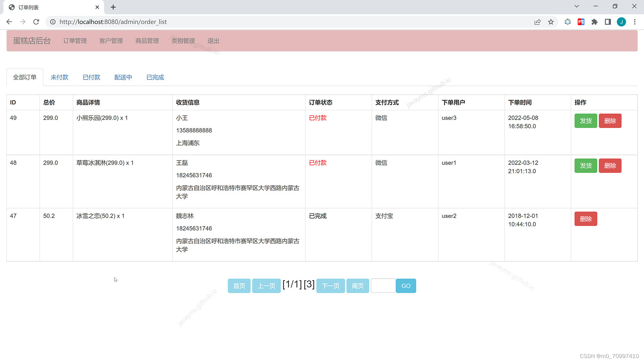Open 商品管理 in the navigation bar
This screenshot has height=362, width=644.
tap(147, 41)
